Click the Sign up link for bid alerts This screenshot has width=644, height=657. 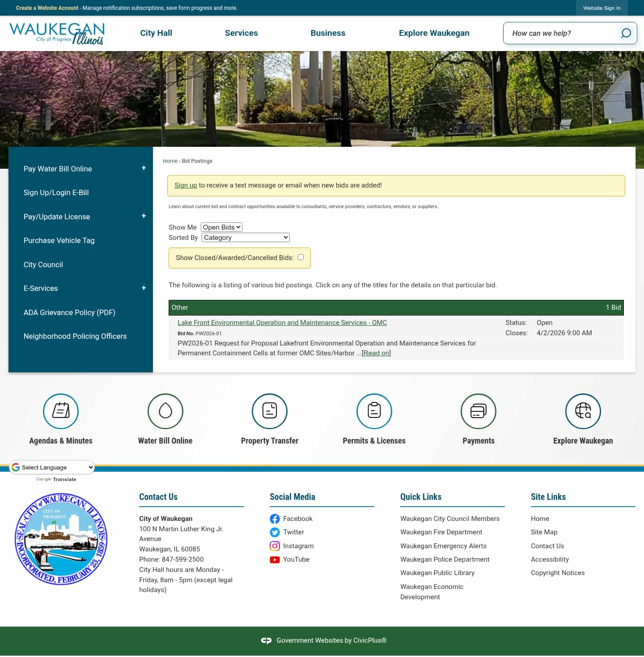[x=186, y=185]
